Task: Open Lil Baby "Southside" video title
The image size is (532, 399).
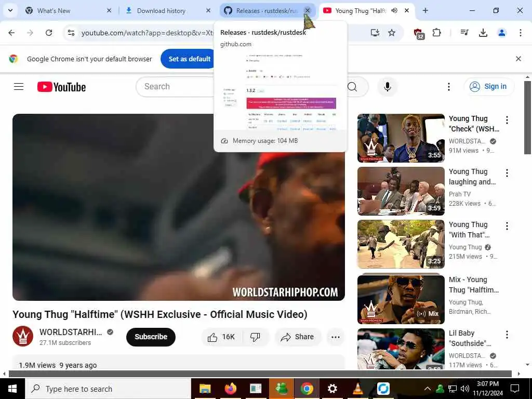Action: (470, 338)
